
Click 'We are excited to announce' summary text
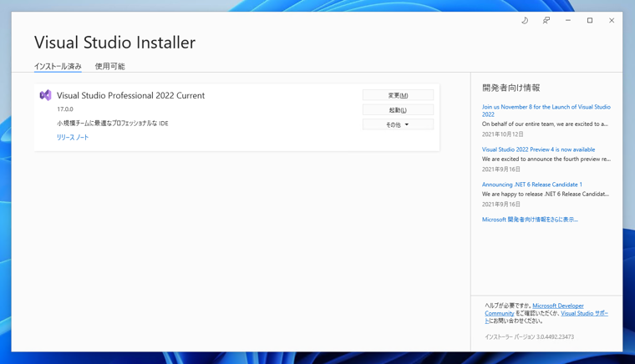(x=546, y=159)
